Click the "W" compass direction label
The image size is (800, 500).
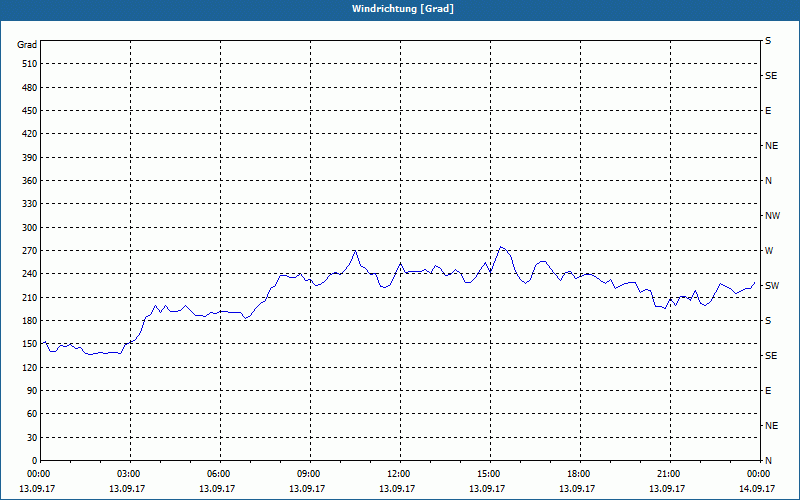click(x=769, y=251)
